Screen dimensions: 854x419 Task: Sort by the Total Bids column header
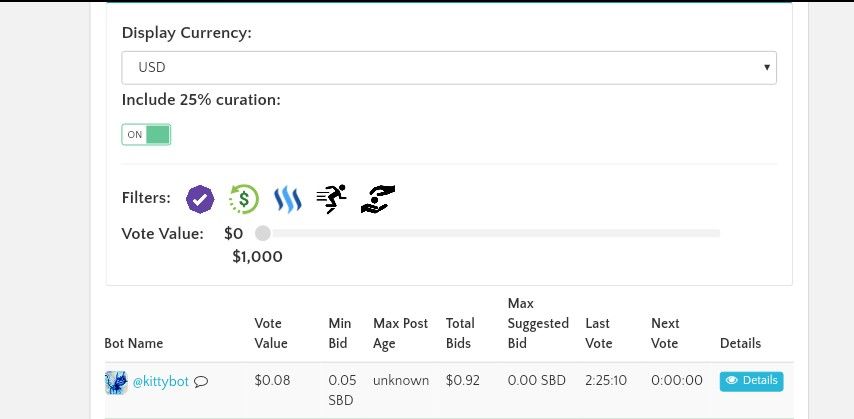[460, 333]
